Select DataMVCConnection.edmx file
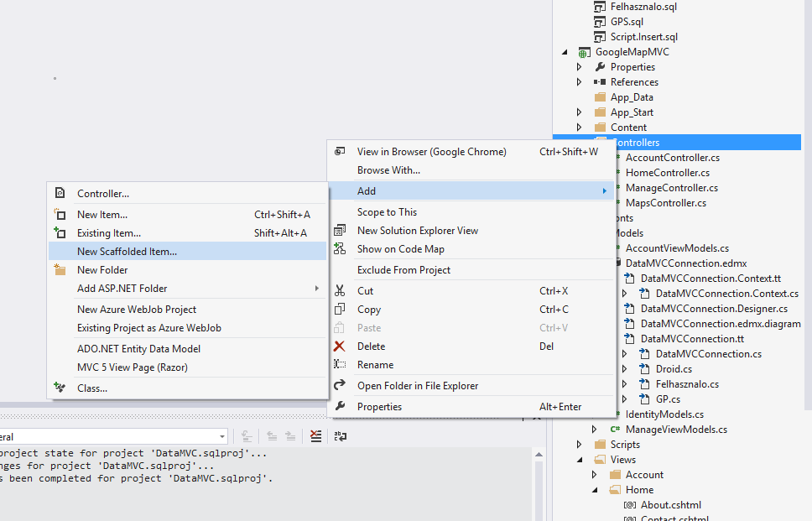This screenshot has height=521, width=812. [686, 263]
